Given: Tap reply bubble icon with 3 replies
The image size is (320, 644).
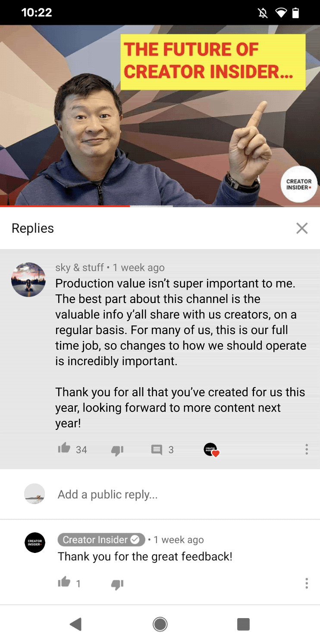Looking at the screenshot, I should tap(157, 450).
